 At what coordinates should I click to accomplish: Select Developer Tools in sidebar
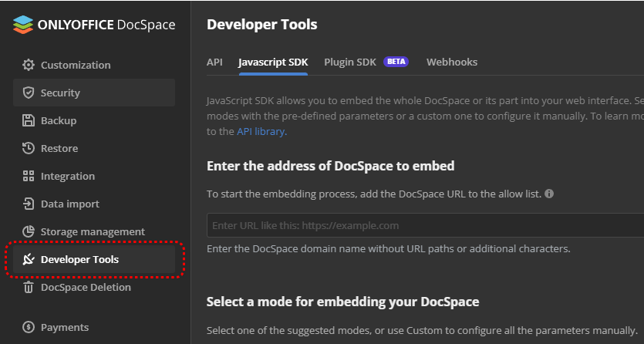click(94, 259)
